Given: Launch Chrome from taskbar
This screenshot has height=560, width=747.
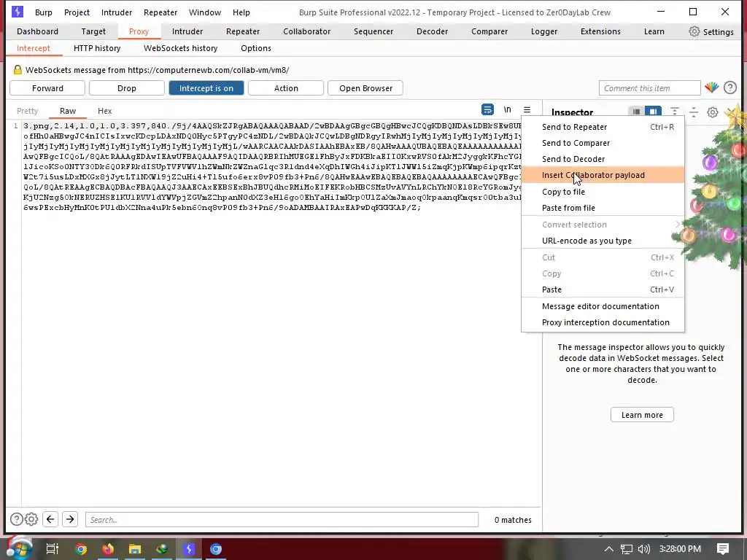Looking at the screenshot, I should pyautogui.click(x=81, y=549).
